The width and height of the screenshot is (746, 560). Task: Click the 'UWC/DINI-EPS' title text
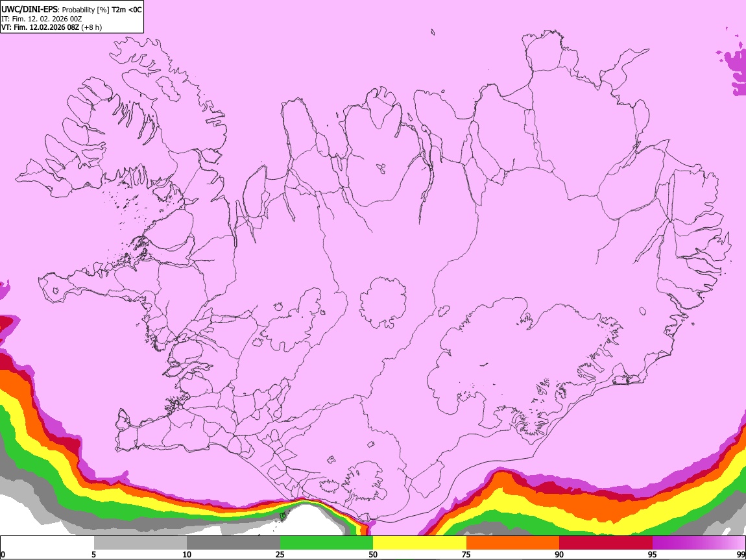tap(29, 10)
